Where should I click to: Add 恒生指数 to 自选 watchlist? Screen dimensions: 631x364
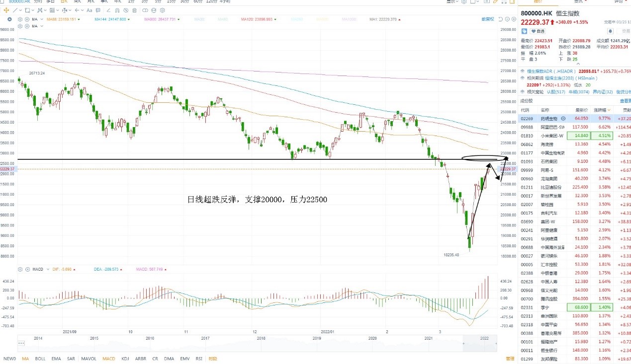(538, 31)
